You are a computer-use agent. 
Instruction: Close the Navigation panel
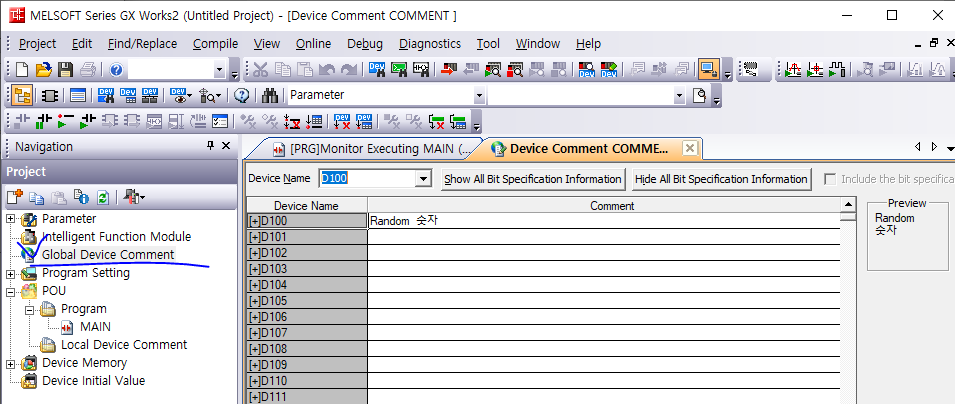point(225,146)
